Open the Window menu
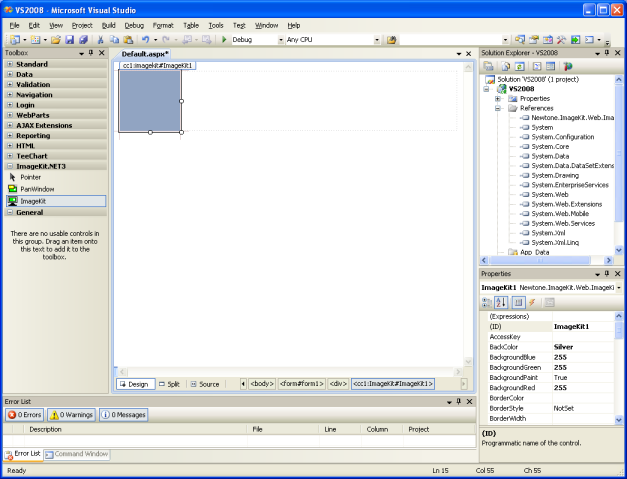The image size is (627, 479). pos(266,26)
